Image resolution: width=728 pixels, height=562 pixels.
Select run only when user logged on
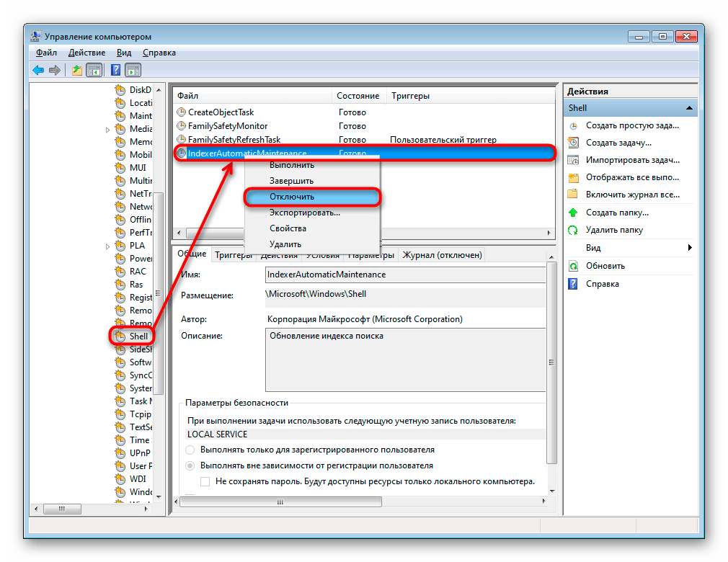pos(190,450)
